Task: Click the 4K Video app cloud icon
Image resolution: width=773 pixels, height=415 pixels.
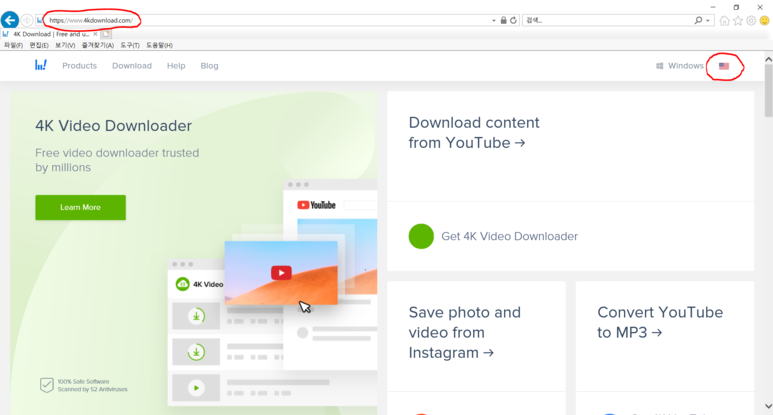Action: click(x=182, y=284)
